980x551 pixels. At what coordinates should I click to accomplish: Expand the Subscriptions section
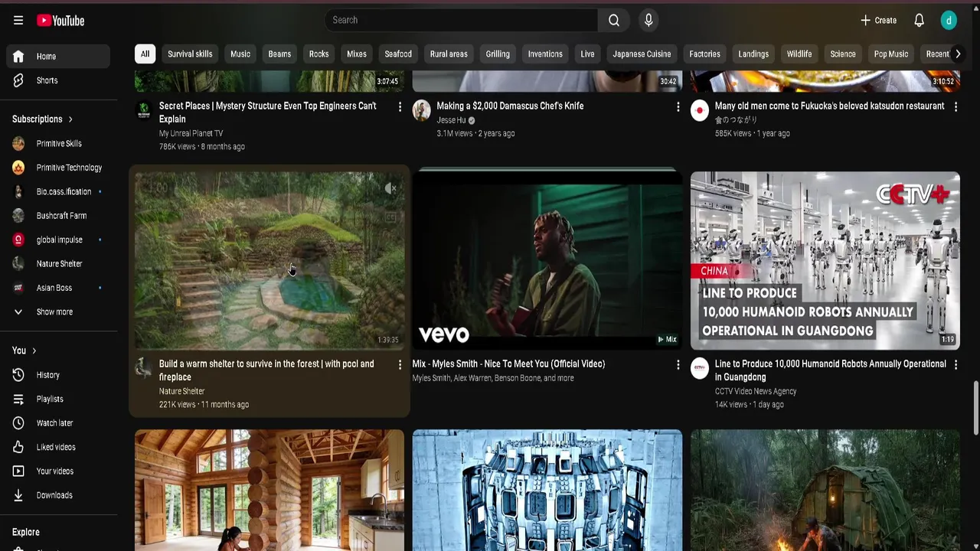[43, 119]
